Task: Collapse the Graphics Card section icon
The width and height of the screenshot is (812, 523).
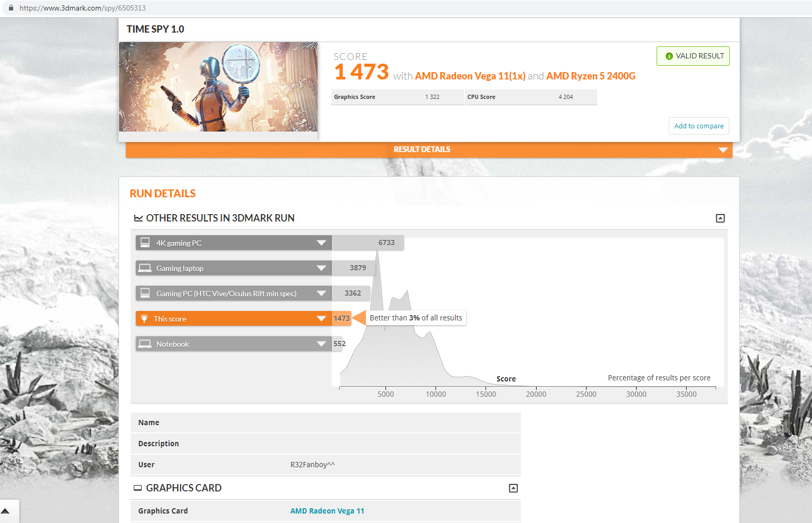Action: (x=513, y=488)
